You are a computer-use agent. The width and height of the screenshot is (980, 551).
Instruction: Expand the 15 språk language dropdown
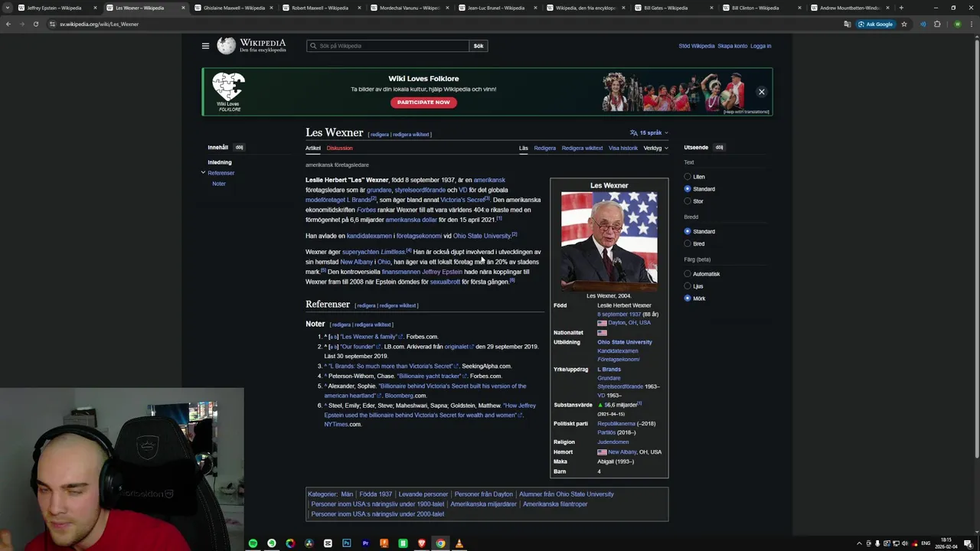(x=648, y=133)
